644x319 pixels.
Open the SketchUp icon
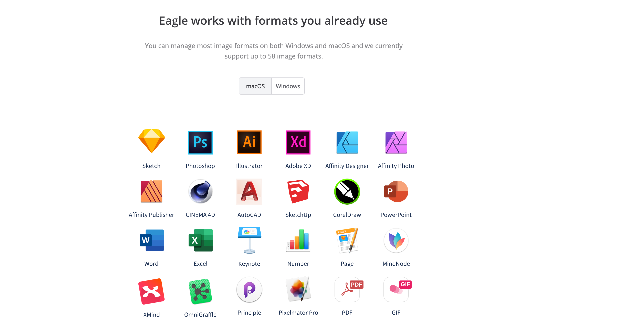point(298,191)
